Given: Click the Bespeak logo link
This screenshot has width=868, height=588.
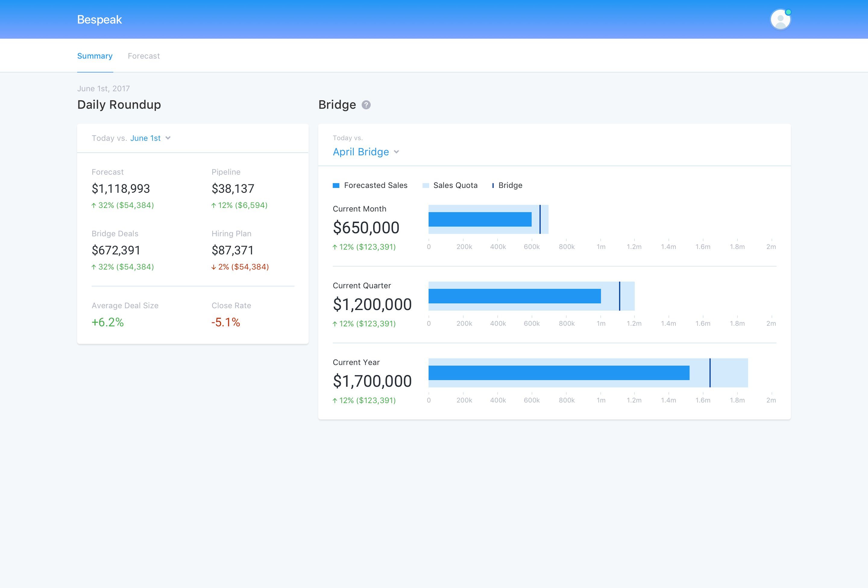Looking at the screenshot, I should click(x=99, y=19).
